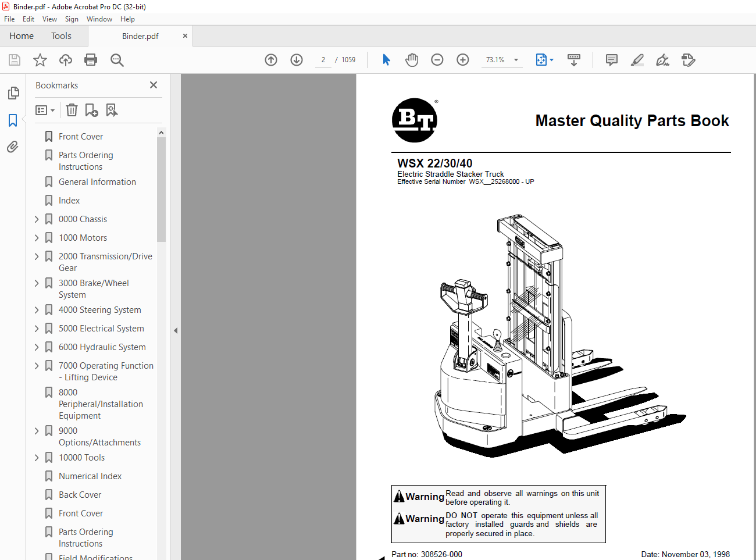Open first Parts Ordering Instructions bookmark

[x=85, y=161]
